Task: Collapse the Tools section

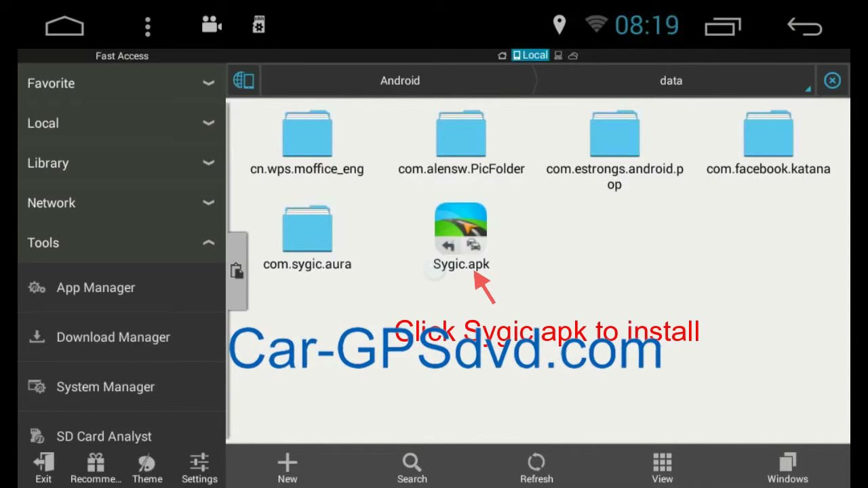Action: click(121, 243)
